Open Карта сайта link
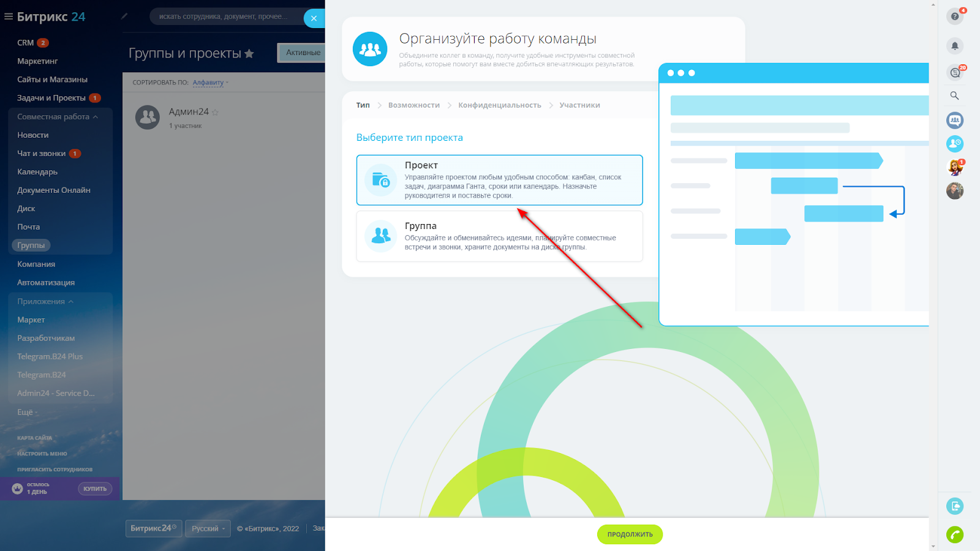Viewport: 980px width, 551px height. (x=34, y=438)
